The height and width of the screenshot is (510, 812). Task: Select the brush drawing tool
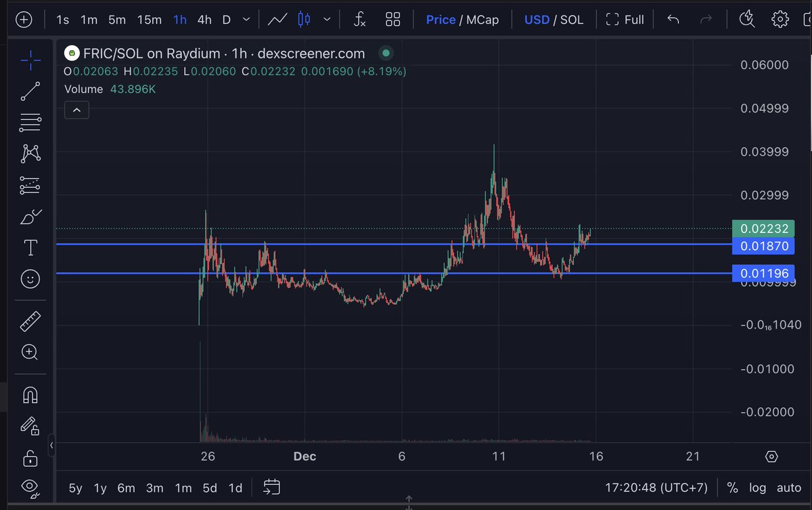[x=30, y=217]
